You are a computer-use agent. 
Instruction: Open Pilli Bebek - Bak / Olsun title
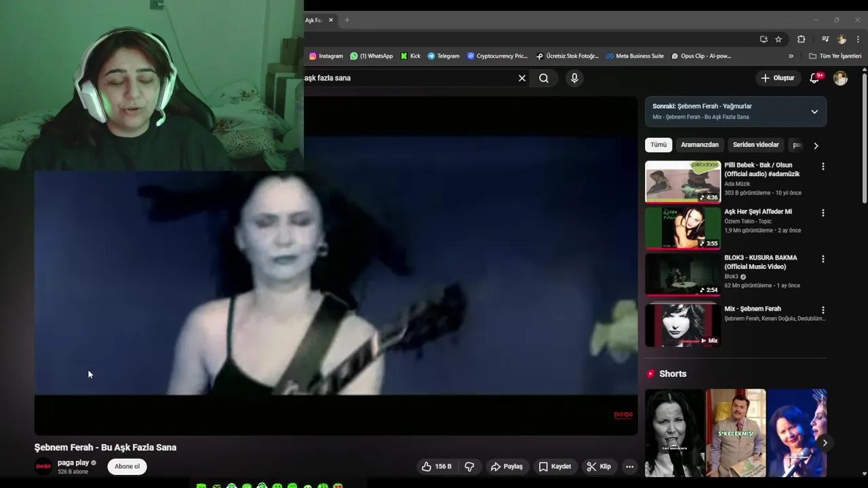pyautogui.click(x=762, y=169)
